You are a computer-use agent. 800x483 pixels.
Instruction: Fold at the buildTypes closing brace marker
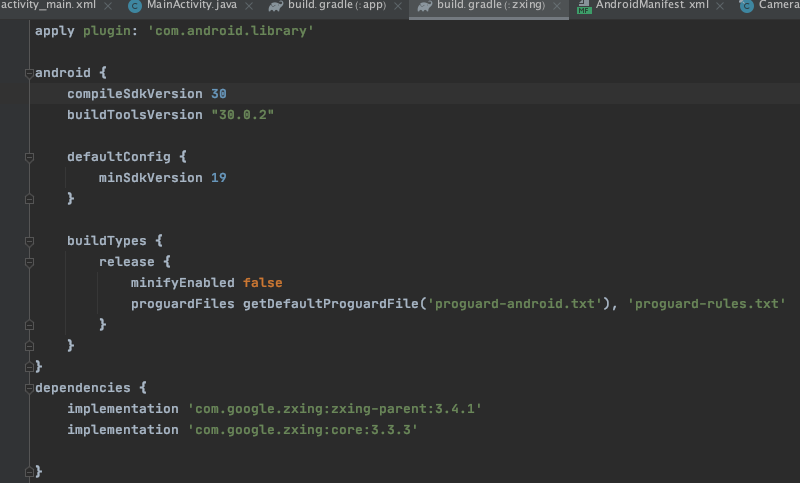[30, 346]
